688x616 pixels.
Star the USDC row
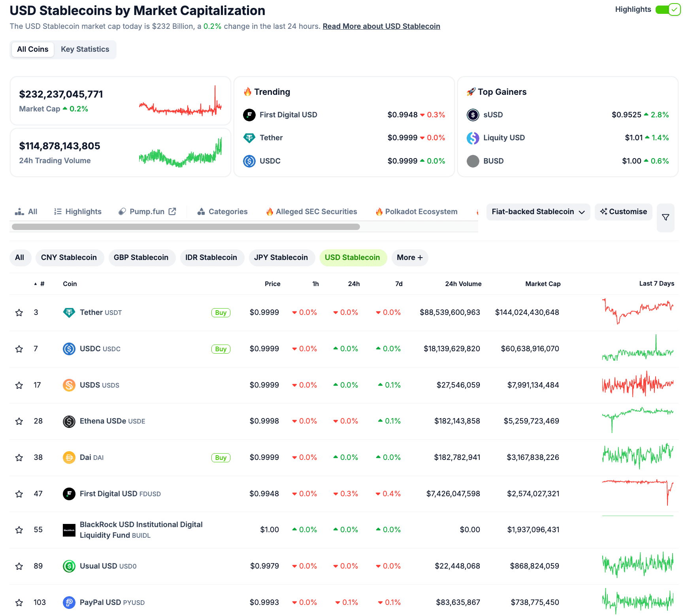[19, 349]
